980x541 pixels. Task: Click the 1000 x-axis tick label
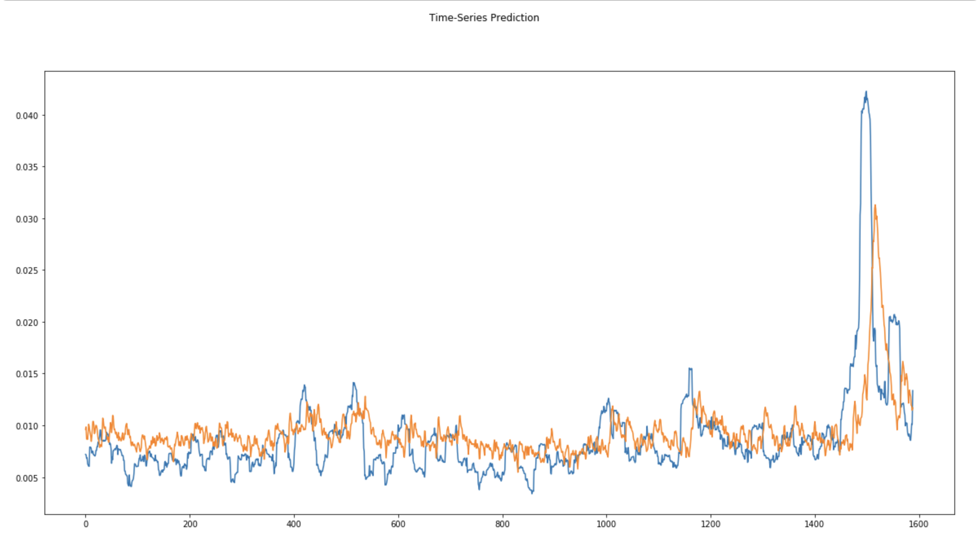(x=606, y=524)
